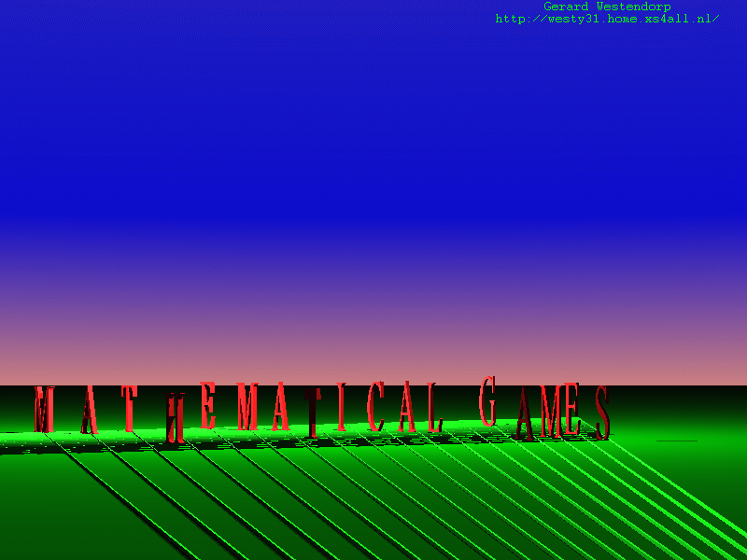The image size is (747, 560).
Task: Select the second T, before the I
Action: (x=313, y=413)
